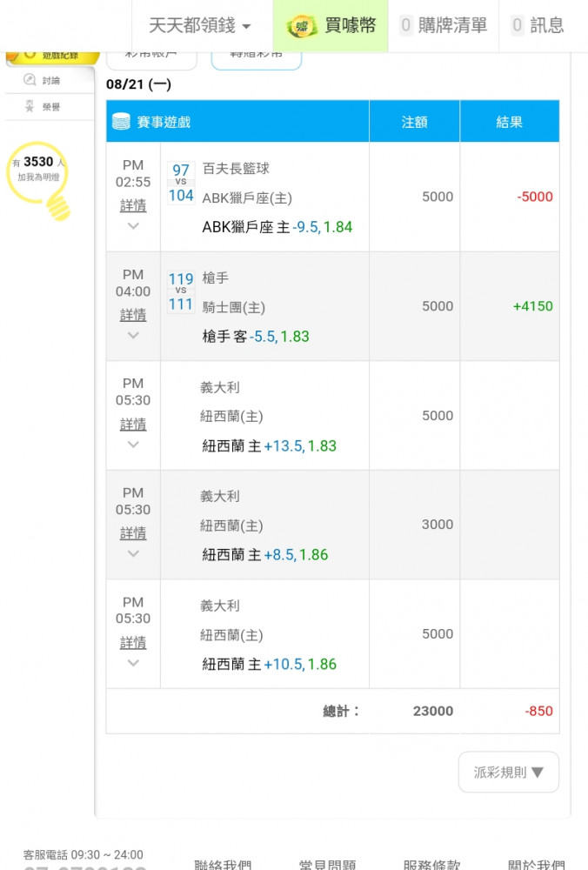Open the 訊息 messages tab
Viewport: 588px width, 870px height.
point(538,25)
